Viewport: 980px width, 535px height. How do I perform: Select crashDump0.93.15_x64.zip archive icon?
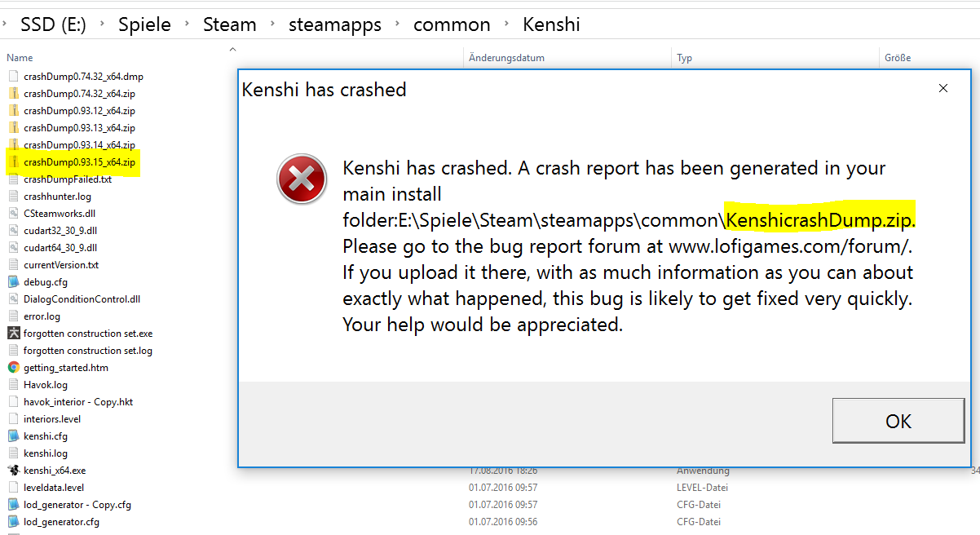tap(13, 161)
